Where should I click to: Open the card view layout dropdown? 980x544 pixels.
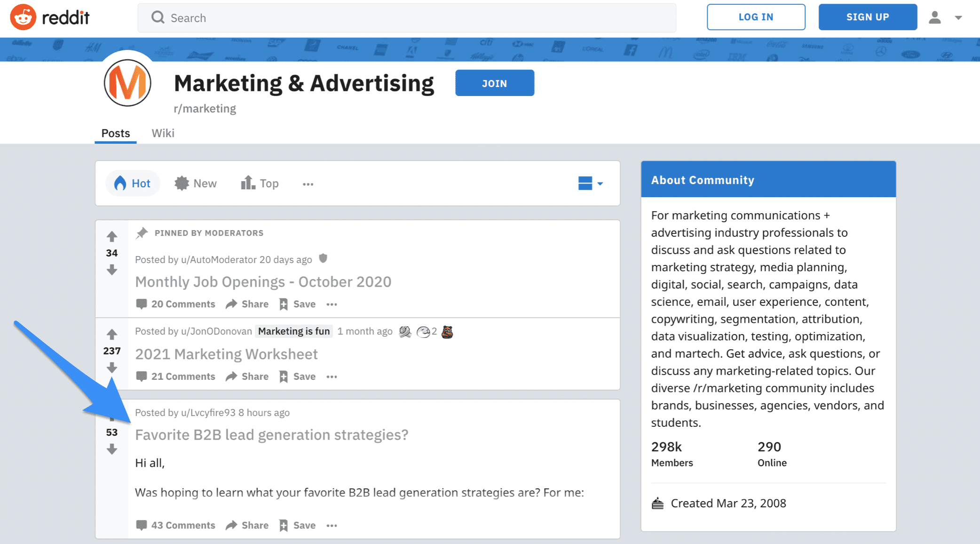click(x=590, y=183)
